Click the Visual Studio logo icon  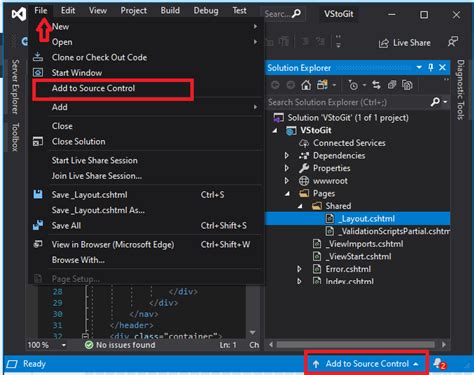19,14
